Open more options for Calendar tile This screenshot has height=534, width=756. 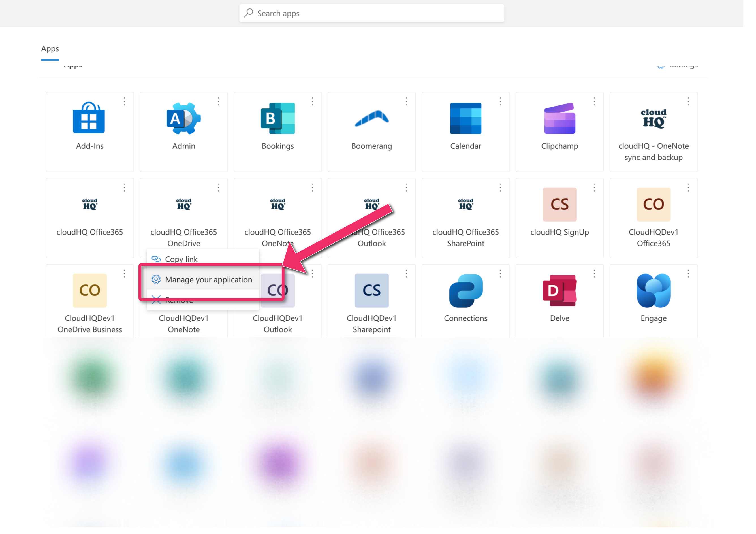point(500,101)
